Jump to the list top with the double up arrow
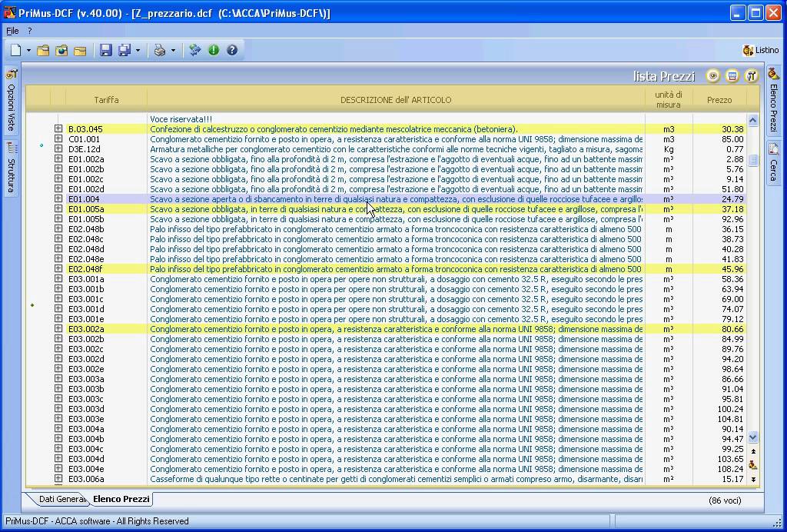Image resolution: width=787 pixels, height=532 pixels. coord(753,451)
